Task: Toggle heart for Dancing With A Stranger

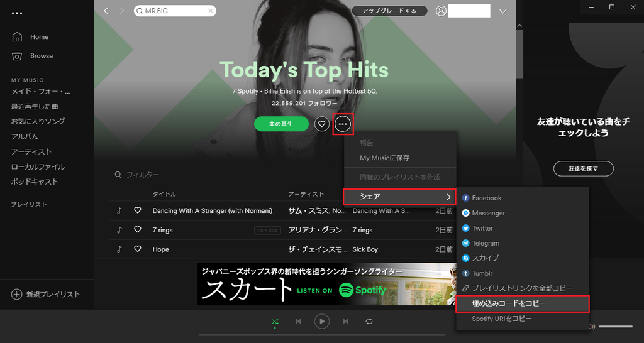Action: [138, 210]
